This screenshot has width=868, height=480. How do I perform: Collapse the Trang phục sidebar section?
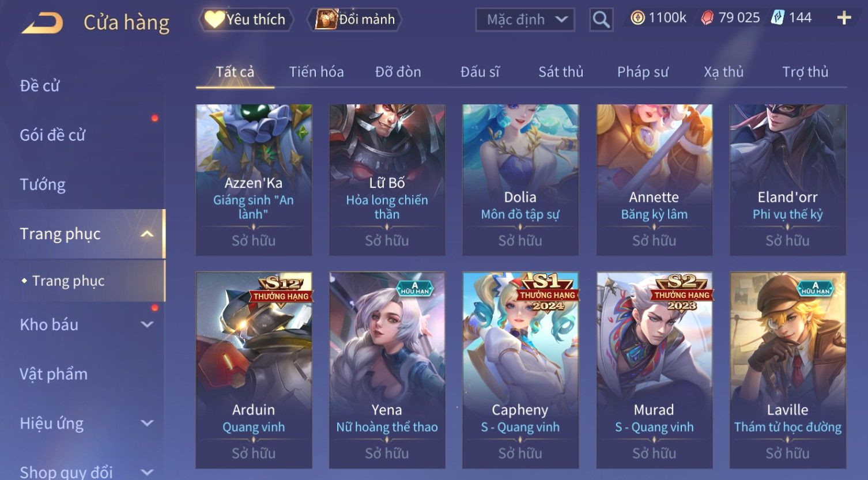tap(148, 234)
